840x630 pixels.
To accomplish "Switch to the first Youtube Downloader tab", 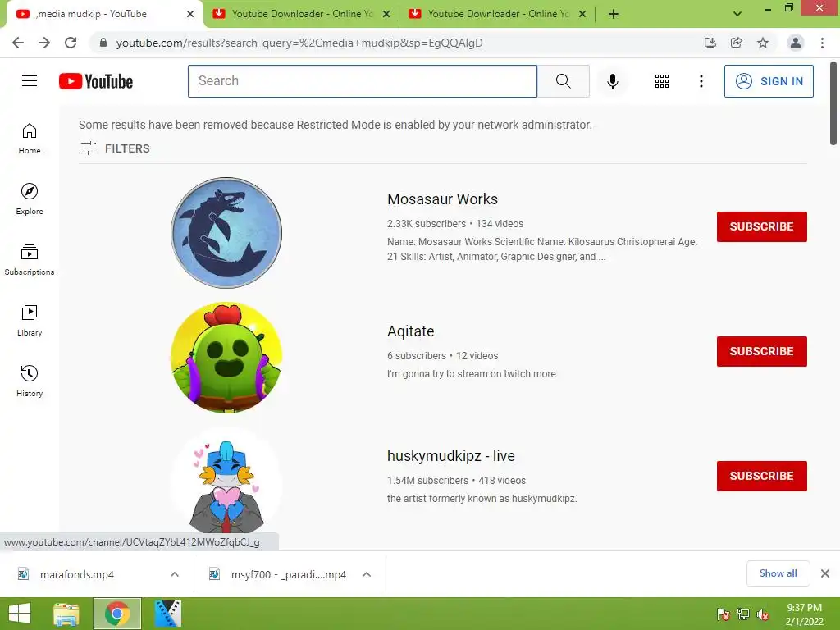I will click(x=302, y=14).
